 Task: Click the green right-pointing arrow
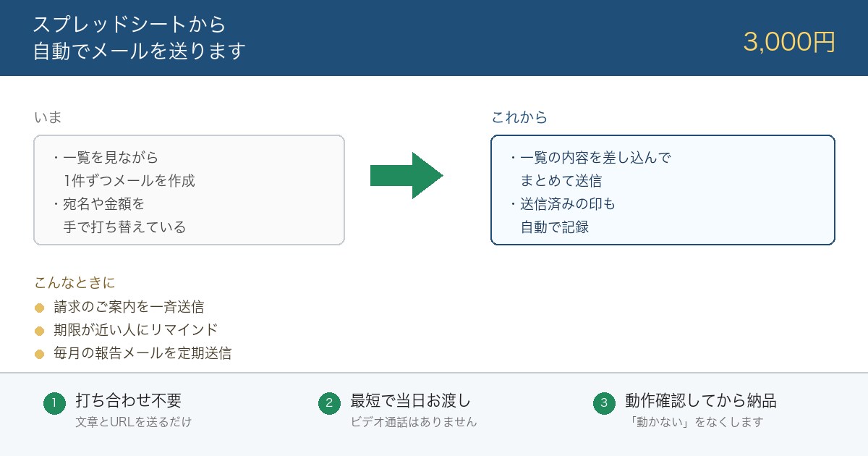[407, 175]
